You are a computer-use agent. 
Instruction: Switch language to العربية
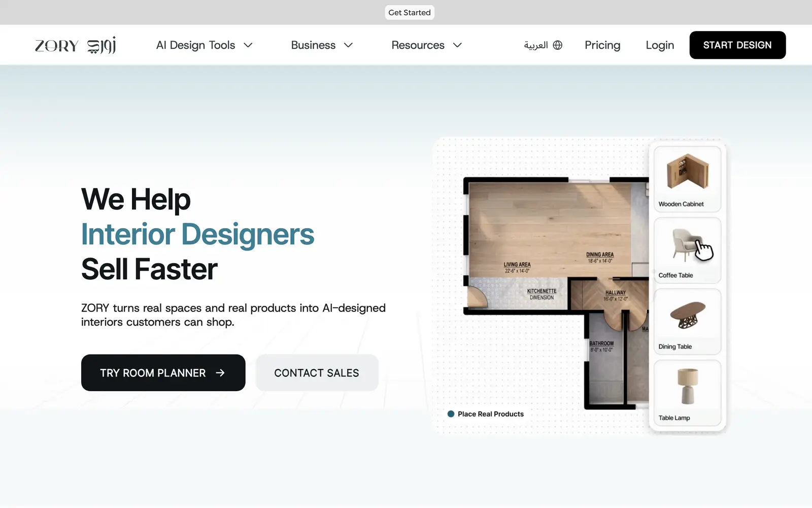pyautogui.click(x=543, y=45)
